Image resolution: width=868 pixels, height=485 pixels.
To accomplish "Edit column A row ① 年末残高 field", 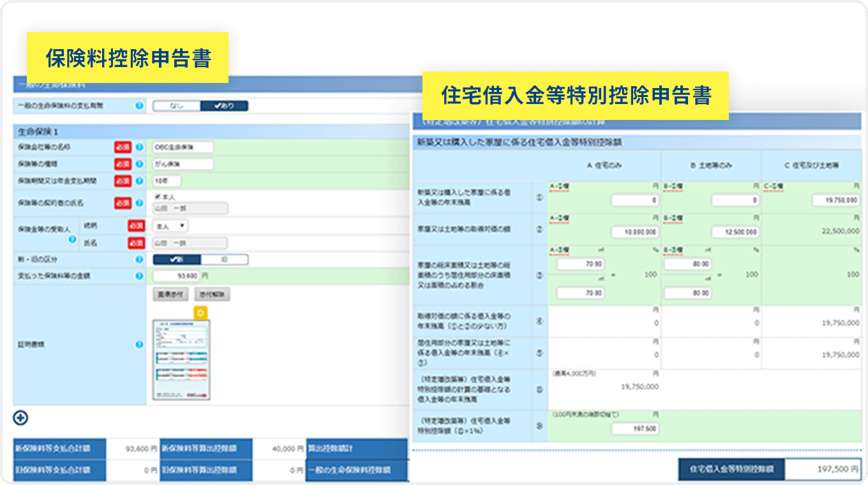I will (635, 200).
